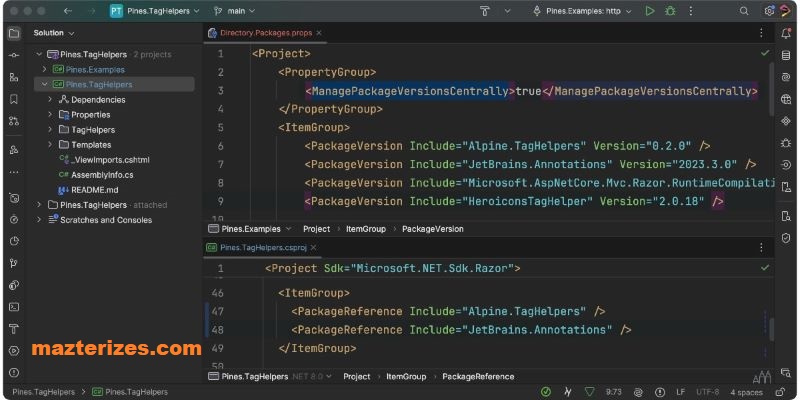Show more tool windows ellipsis in left sidebar

[14, 172]
